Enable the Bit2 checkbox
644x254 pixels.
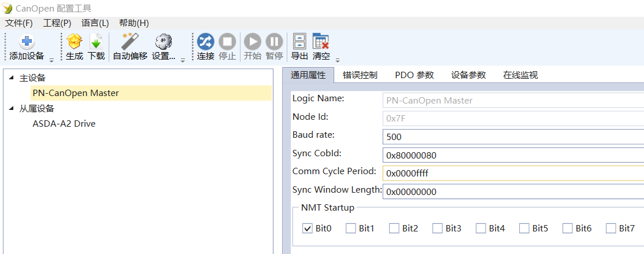pyautogui.click(x=394, y=228)
